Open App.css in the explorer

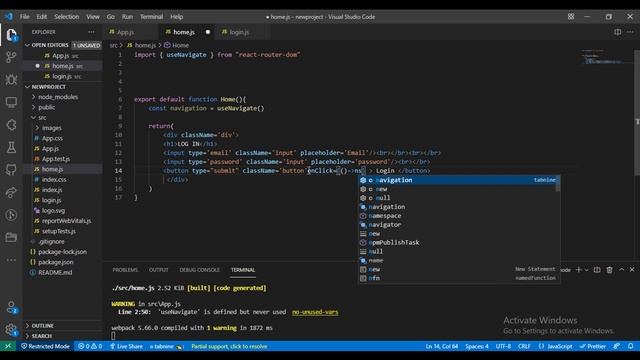pos(52,138)
